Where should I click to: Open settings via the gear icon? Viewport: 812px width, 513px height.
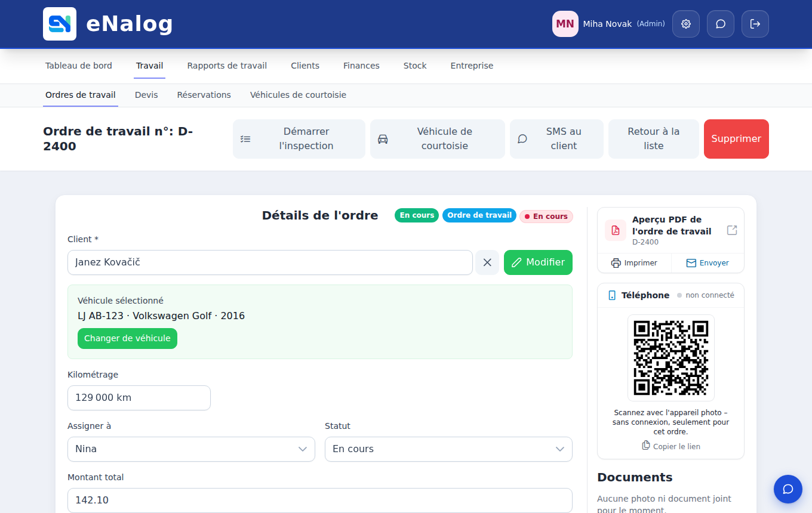click(686, 24)
